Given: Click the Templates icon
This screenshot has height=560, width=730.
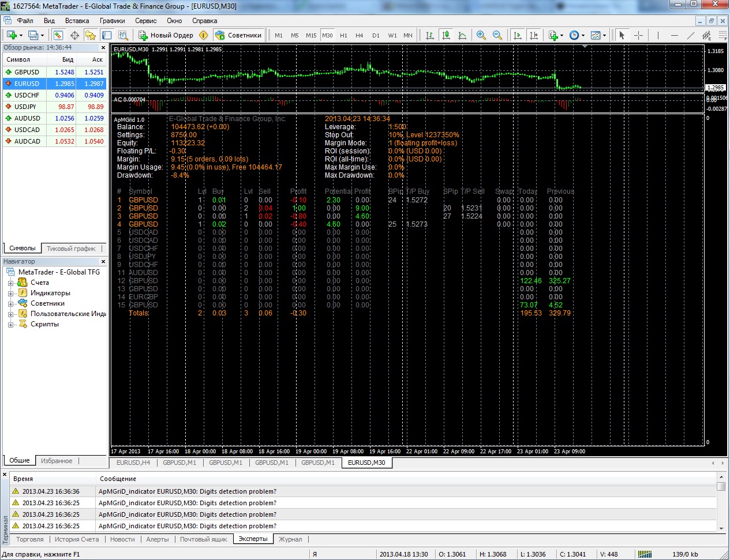Looking at the screenshot, I should tap(596, 35).
